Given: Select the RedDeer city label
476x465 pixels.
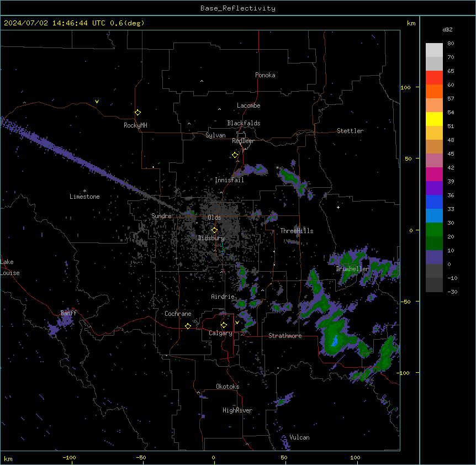Looking at the screenshot, I should pos(243,141).
